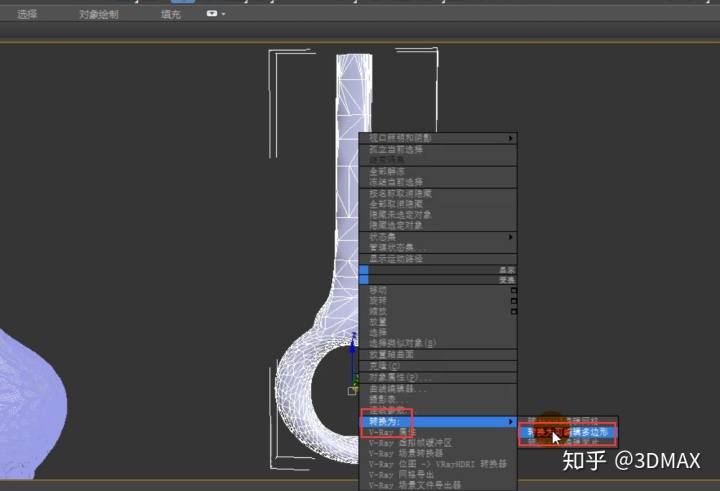Open 对象属性(P)... entry
This screenshot has width=720, height=491.
point(438,378)
